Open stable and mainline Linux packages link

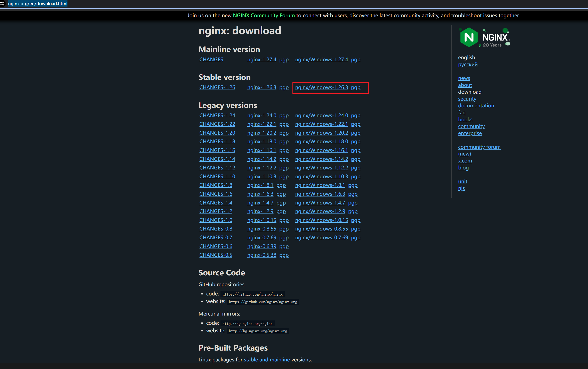pos(267,360)
